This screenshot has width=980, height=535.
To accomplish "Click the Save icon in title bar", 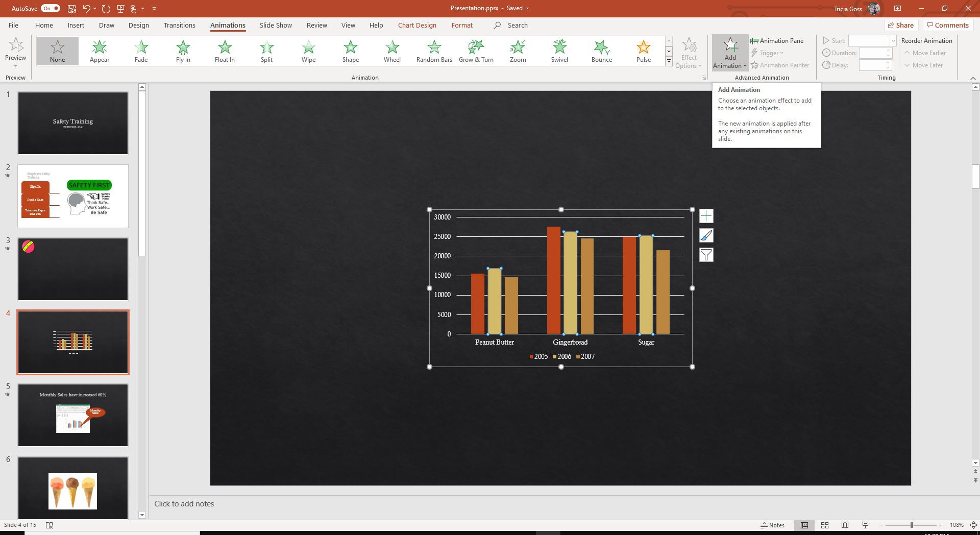I will (x=72, y=8).
